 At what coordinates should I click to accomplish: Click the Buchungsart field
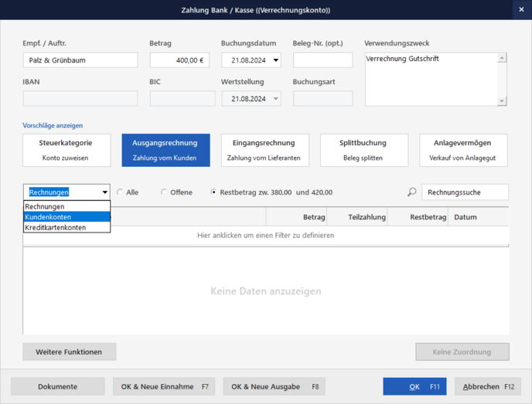(x=322, y=99)
